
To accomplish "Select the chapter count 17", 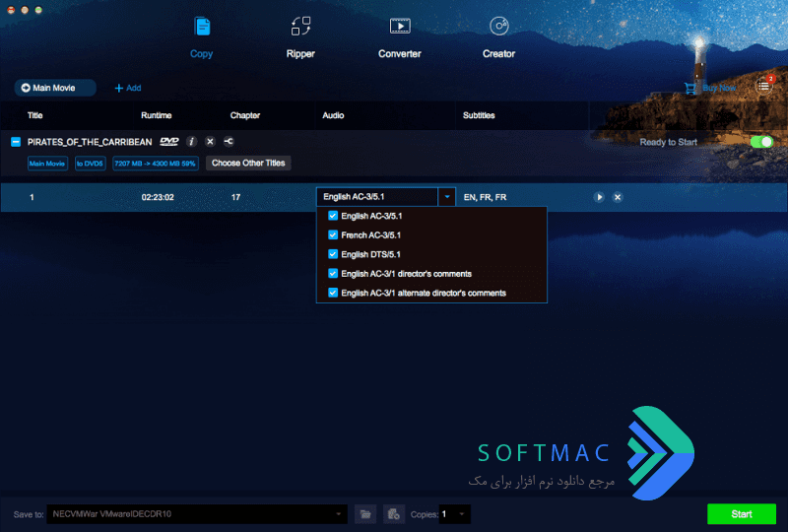I will click(235, 197).
